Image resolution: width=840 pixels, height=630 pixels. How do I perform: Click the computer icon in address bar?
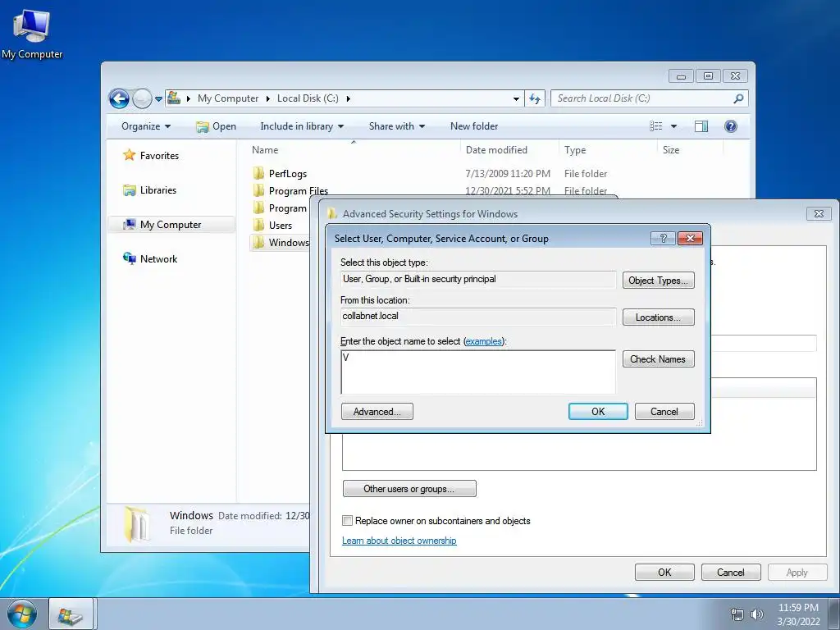[174, 98]
